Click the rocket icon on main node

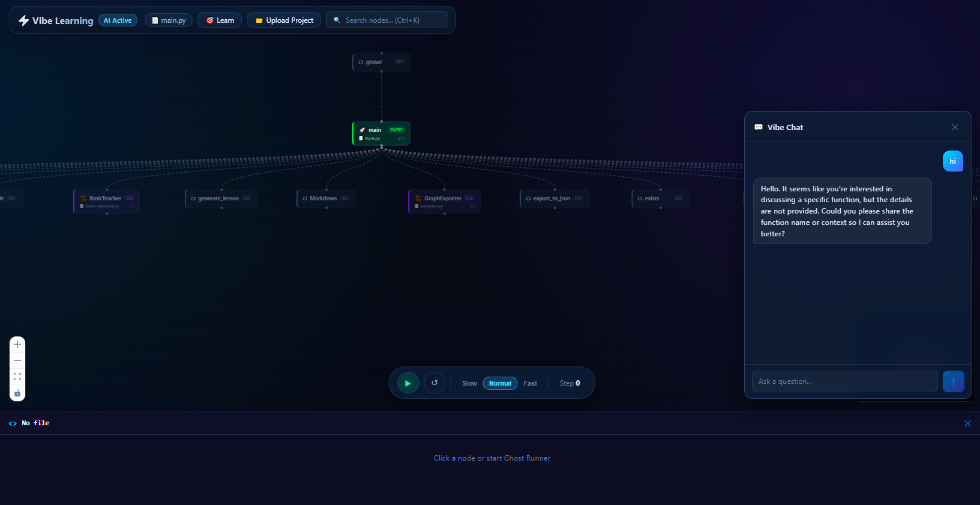[362, 130]
